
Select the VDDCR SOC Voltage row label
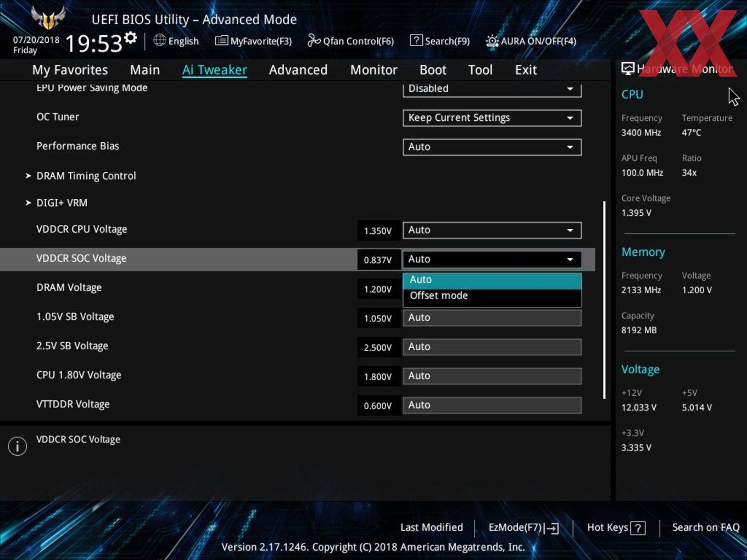coord(81,258)
